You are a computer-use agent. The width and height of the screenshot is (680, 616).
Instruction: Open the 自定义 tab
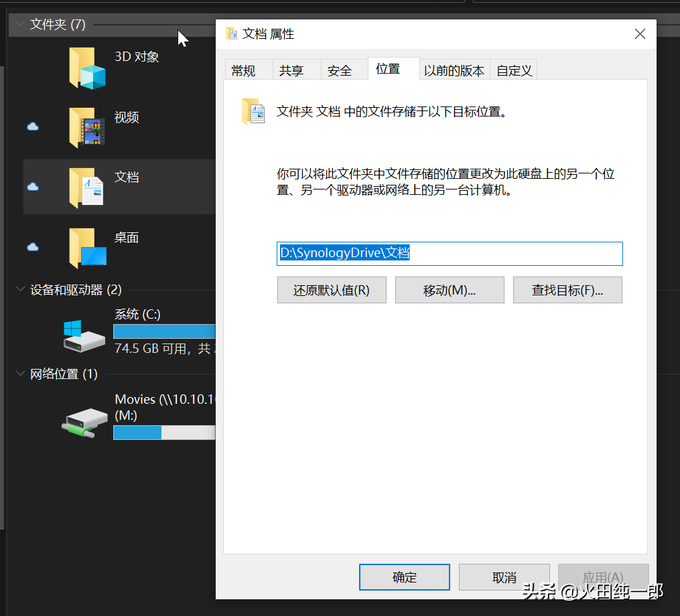pos(515,70)
